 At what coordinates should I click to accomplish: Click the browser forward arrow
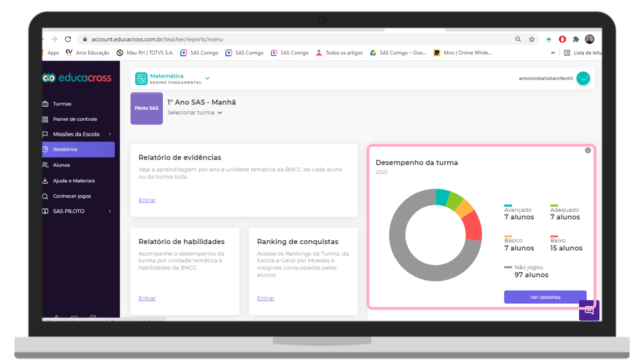(54, 39)
